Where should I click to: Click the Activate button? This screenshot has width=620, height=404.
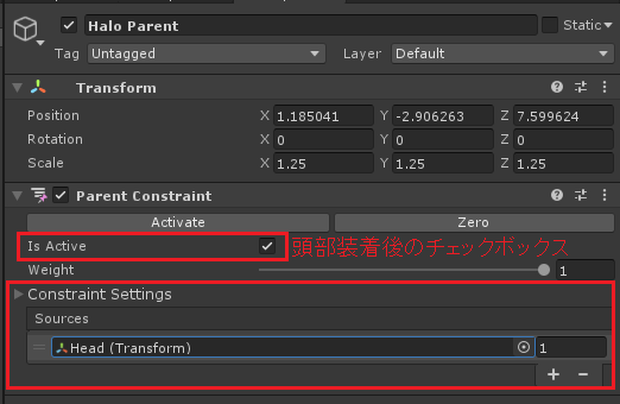click(x=178, y=223)
